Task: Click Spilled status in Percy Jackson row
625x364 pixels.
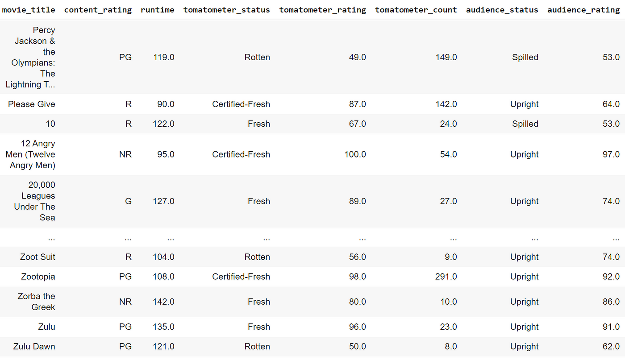Action: pyautogui.click(x=525, y=57)
